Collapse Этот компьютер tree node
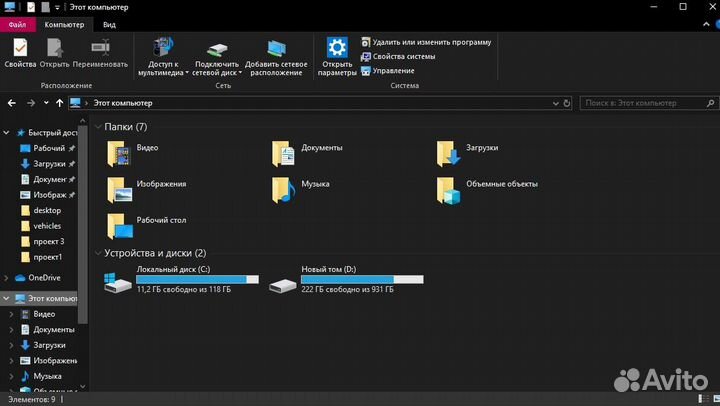Viewport: 720px width, 406px height. [8, 298]
